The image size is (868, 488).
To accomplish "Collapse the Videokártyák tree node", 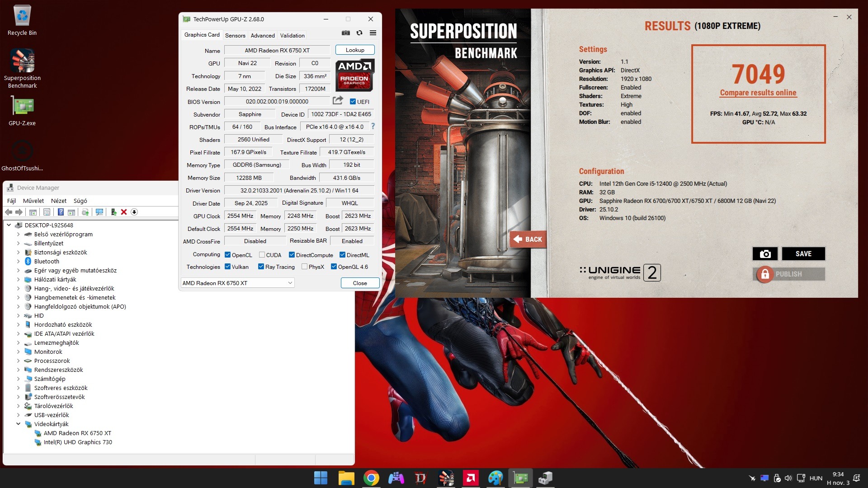I will [18, 424].
